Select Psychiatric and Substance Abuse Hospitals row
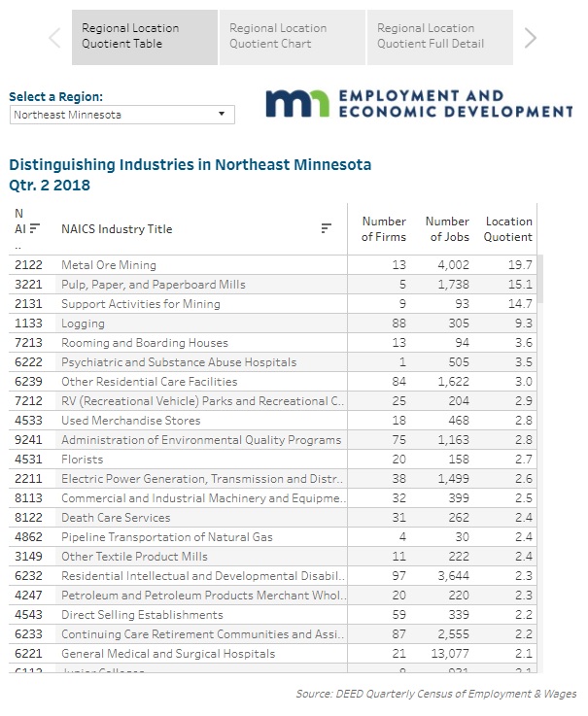The image size is (588, 716). pos(273,362)
